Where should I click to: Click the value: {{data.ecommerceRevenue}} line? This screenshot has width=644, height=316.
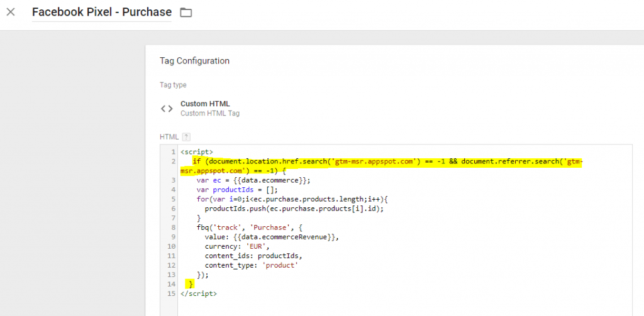pyautogui.click(x=272, y=237)
